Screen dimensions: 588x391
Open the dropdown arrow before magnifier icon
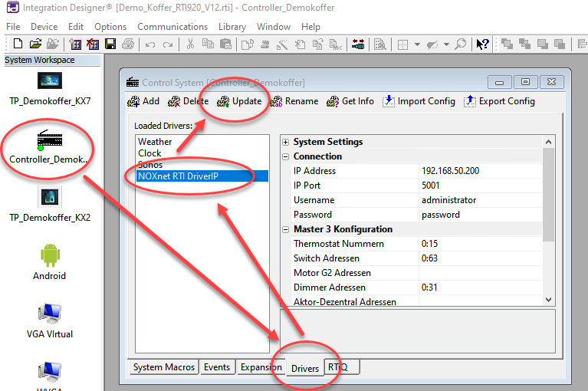(446, 44)
